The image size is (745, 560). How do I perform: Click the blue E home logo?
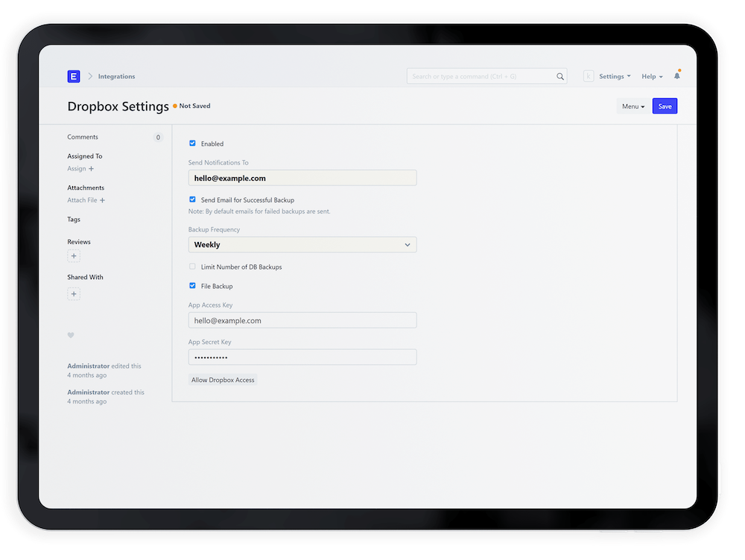coord(74,76)
